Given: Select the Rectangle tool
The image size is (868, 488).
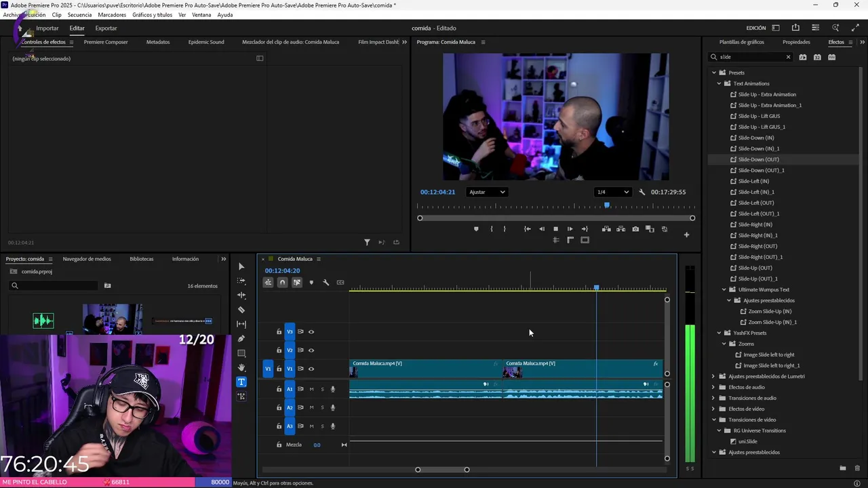Looking at the screenshot, I should pyautogui.click(x=241, y=353).
